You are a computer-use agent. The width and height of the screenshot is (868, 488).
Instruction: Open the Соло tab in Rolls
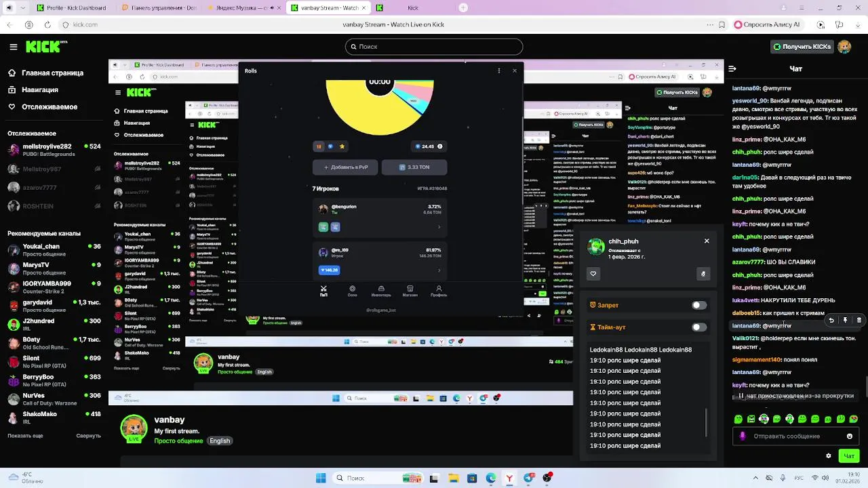pyautogui.click(x=352, y=291)
